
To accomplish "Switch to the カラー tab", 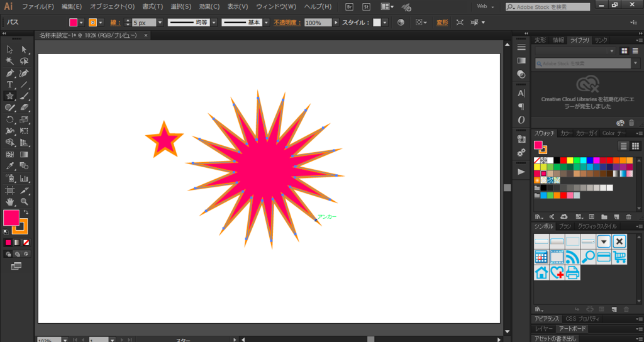I will pos(567,133).
